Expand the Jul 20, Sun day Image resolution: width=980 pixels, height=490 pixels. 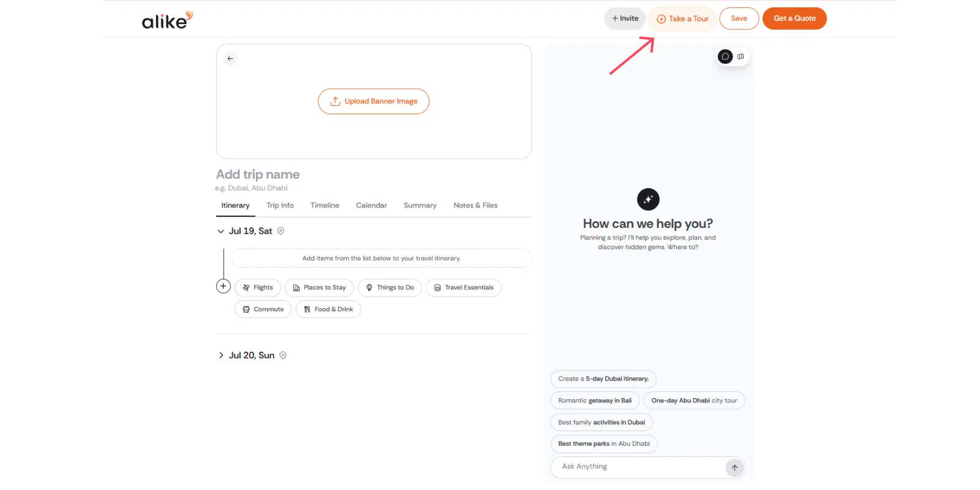point(221,355)
